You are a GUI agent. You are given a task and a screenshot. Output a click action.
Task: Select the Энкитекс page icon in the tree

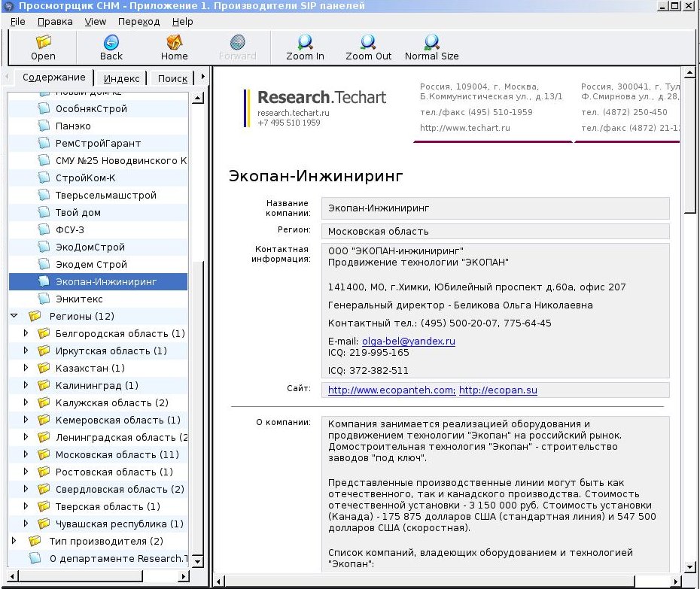[x=44, y=299]
